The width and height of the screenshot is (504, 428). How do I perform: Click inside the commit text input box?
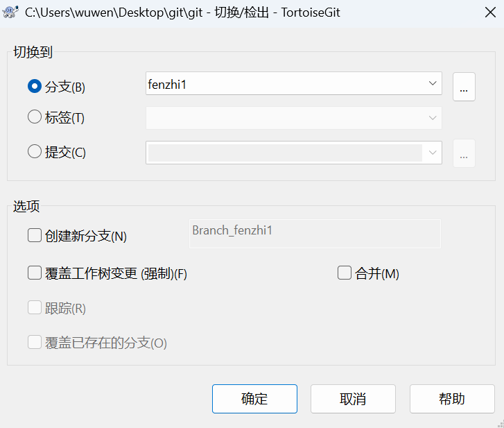pos(285,153)
